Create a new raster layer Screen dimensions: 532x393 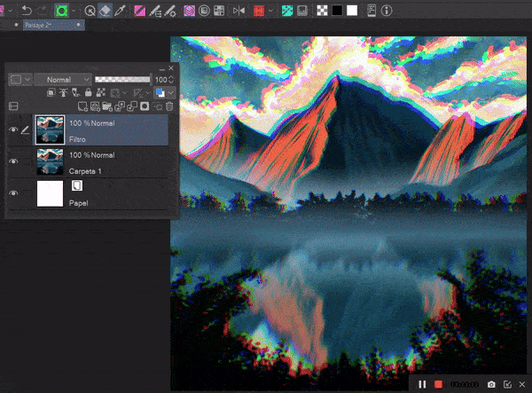click(82, 106)
